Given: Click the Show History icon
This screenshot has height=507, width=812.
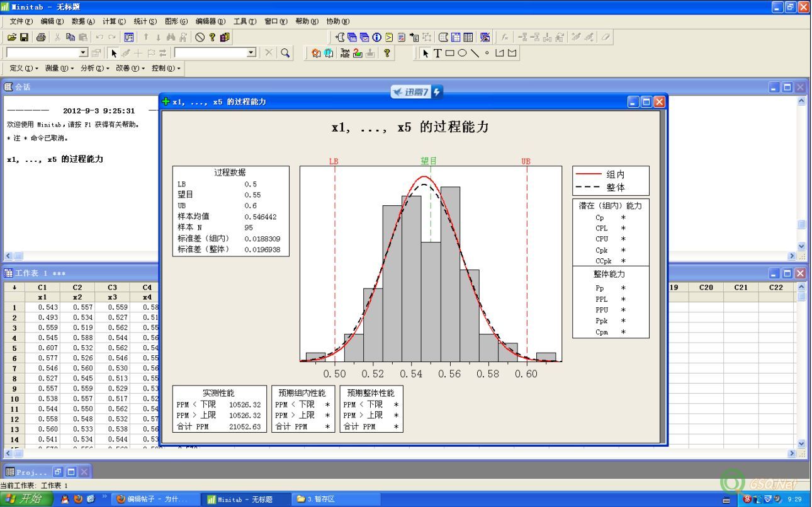Looking at the screenshot, I should 389,37.
